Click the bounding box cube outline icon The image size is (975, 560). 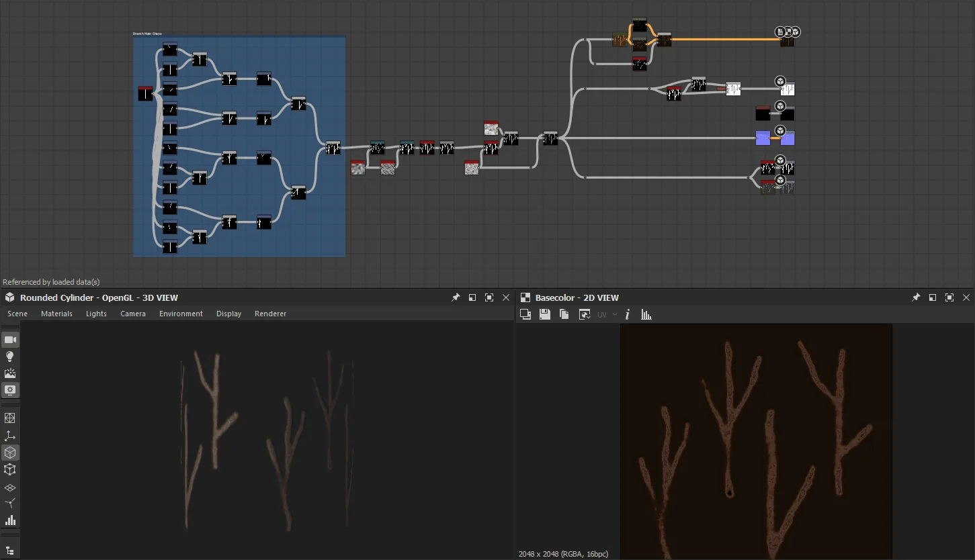[10, 469]
